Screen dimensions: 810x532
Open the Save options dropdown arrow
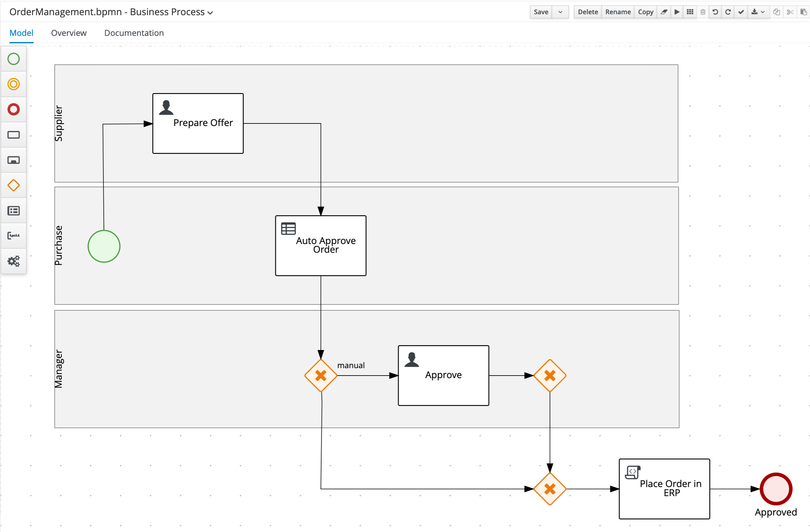pos(560,12)
